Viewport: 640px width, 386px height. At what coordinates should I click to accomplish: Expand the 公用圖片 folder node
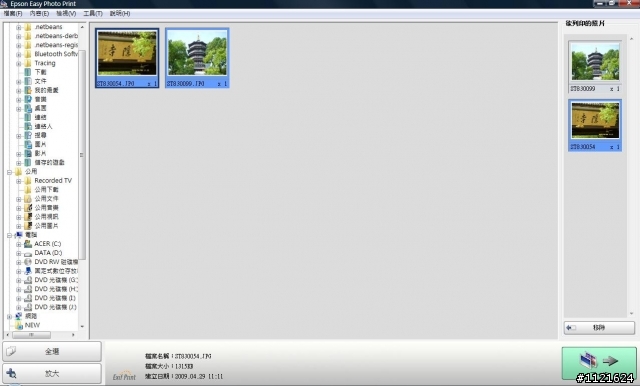tap(18, 226)
